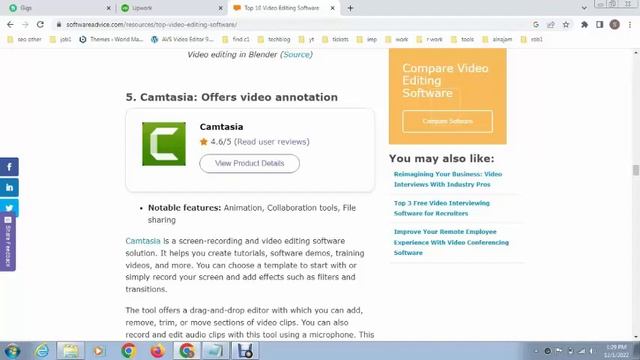Reload the current page
Screen dimensions: 640x360
(40, 24)
